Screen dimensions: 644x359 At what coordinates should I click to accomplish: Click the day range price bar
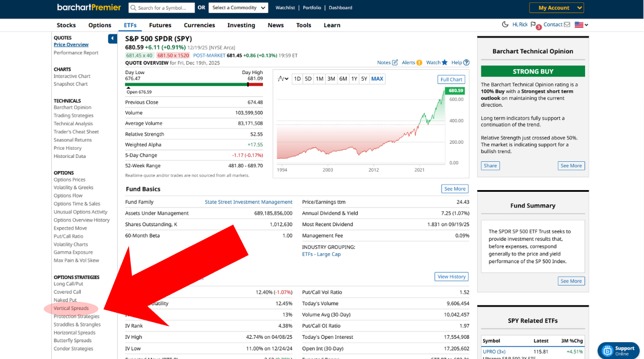pyautogui.click(x=194, y=84)
